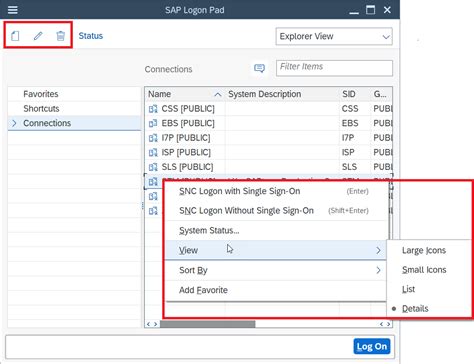The width and height of the screenshot is (474, 364).
Task: Click the connection icon for I7P [PUBLIC]
Action: pos(153,138)
